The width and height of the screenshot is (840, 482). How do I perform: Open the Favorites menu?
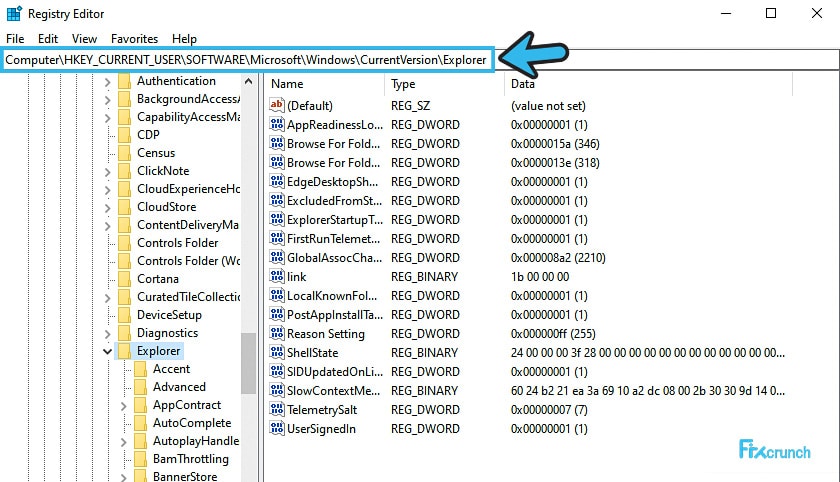[x=134, y=39]
